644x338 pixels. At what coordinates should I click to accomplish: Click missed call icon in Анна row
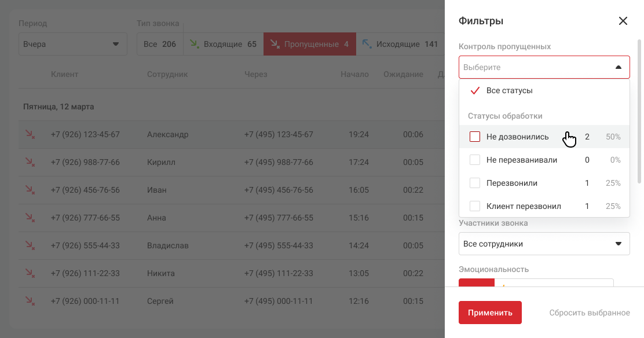30,218
